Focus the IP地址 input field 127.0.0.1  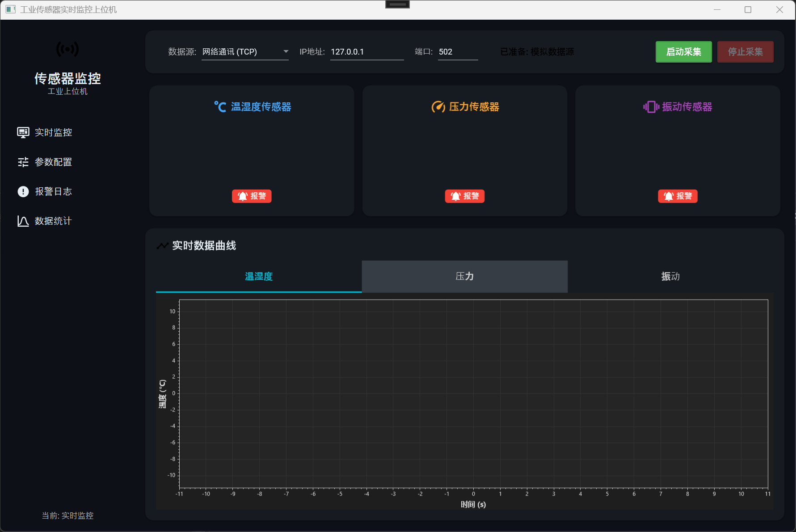[x=367, y=52]
